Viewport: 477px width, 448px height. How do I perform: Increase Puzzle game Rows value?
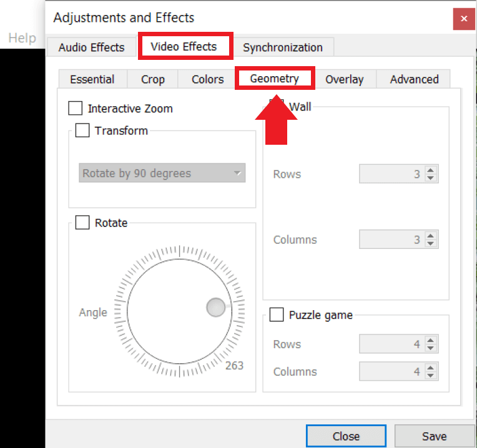[x=430, y=341]
